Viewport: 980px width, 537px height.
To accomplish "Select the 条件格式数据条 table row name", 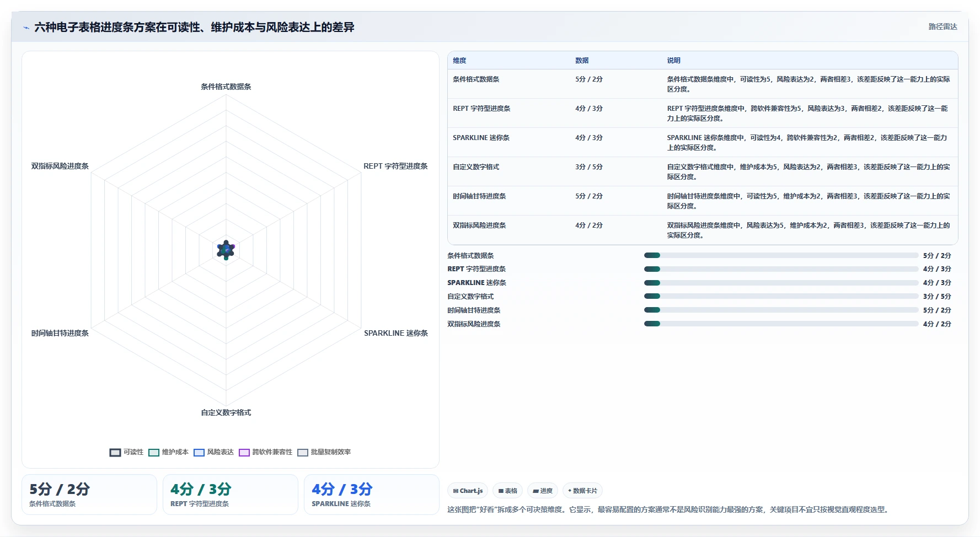I will pos(476,79).
